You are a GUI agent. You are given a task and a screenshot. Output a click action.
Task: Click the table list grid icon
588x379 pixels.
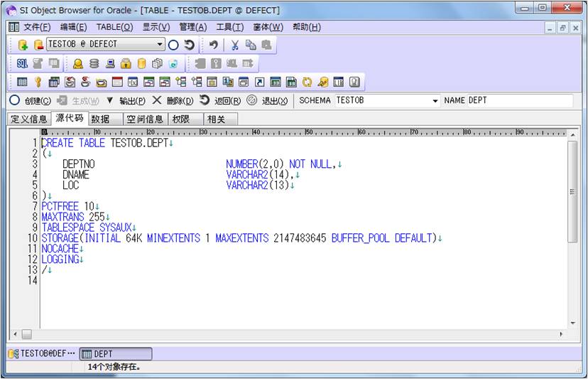22,82
